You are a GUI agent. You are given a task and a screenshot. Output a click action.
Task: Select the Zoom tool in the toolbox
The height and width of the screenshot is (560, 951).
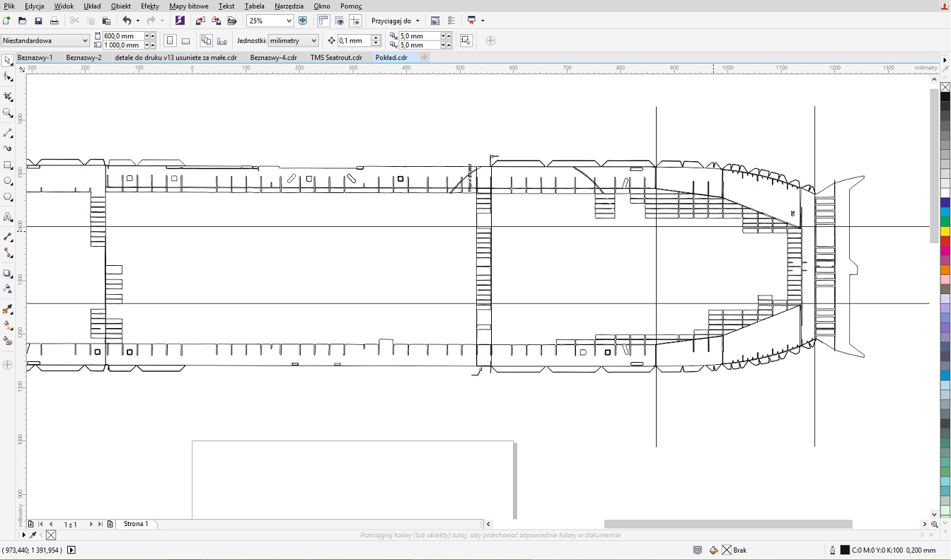pos(8,113)
